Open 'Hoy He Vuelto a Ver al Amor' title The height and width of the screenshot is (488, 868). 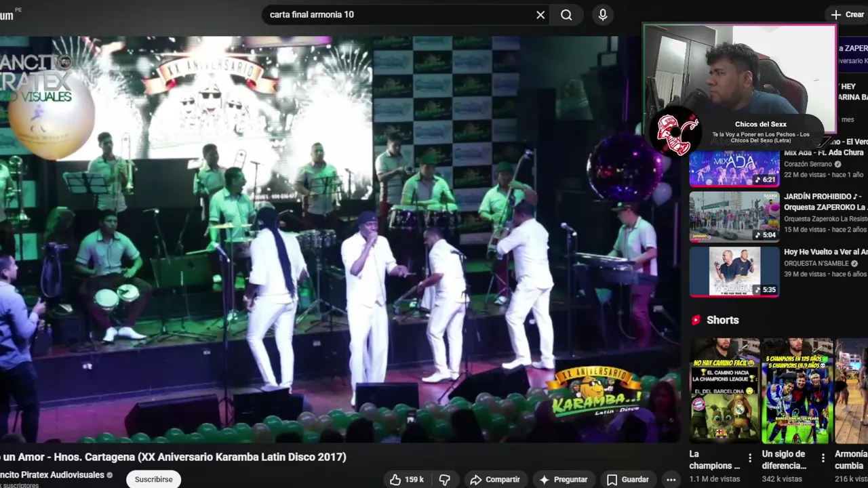point(825,252)
